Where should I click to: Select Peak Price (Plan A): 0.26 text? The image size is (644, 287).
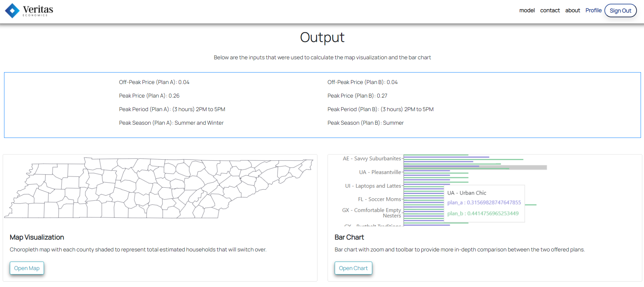click(149, 96)
